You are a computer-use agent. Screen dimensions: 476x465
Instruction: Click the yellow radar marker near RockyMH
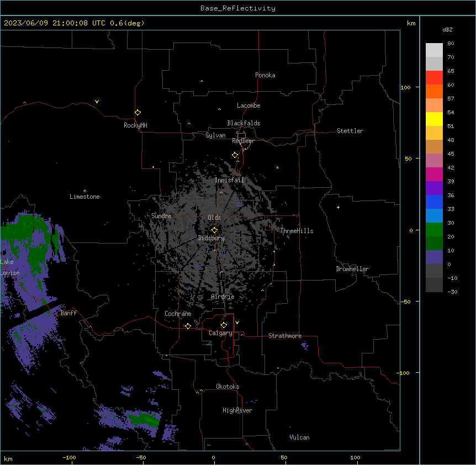pos(137,113)
